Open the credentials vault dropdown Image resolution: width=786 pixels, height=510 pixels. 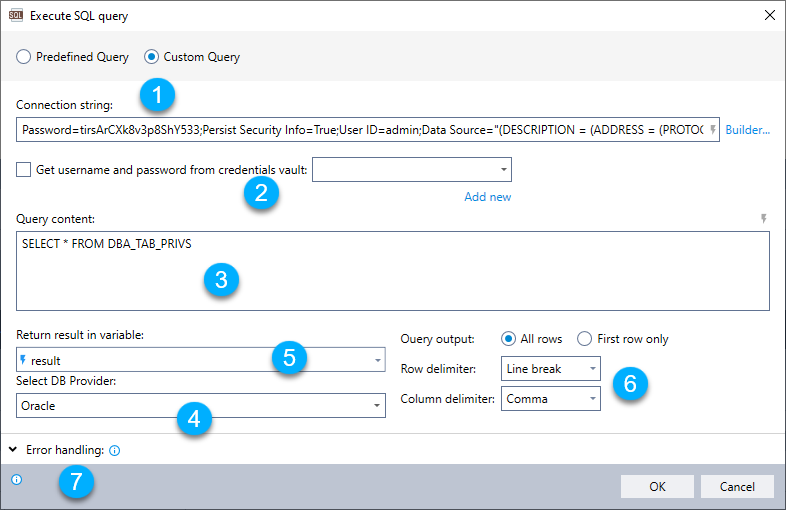[412, 170]
